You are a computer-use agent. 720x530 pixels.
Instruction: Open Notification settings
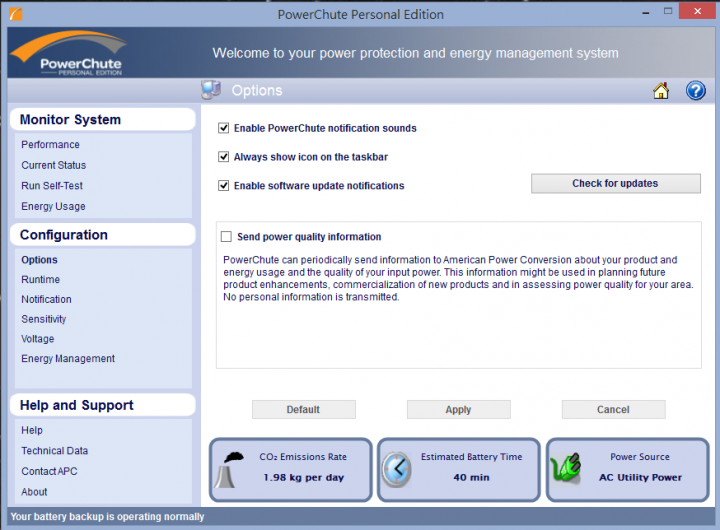click(46, 299)
